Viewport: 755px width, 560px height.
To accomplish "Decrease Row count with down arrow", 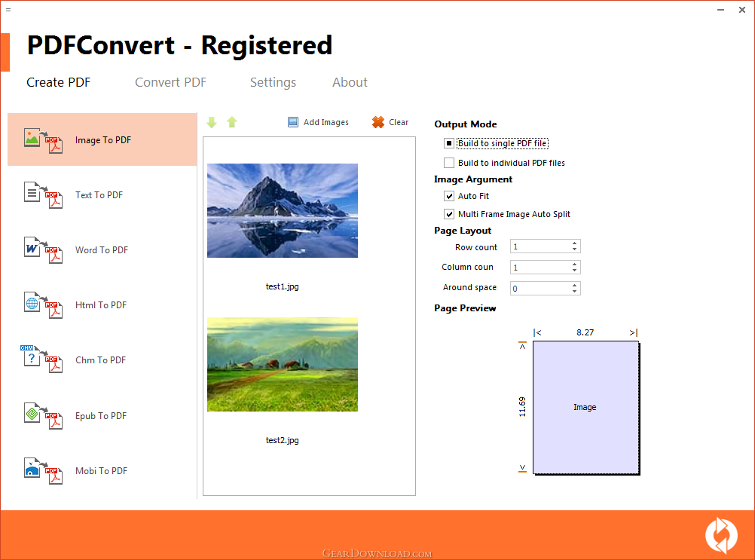I will tap(574, 249).
